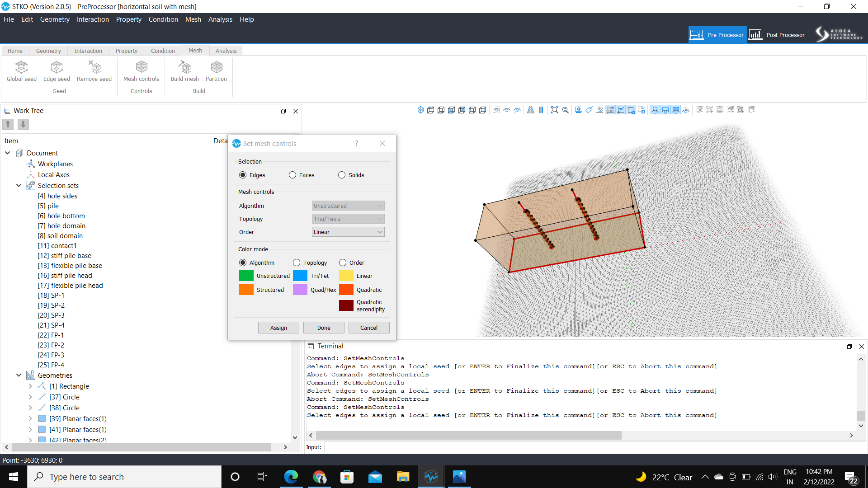Viewport: 868px width, 488px height.
Task: Click the Build mesh icon
Action: pos(184,71)
